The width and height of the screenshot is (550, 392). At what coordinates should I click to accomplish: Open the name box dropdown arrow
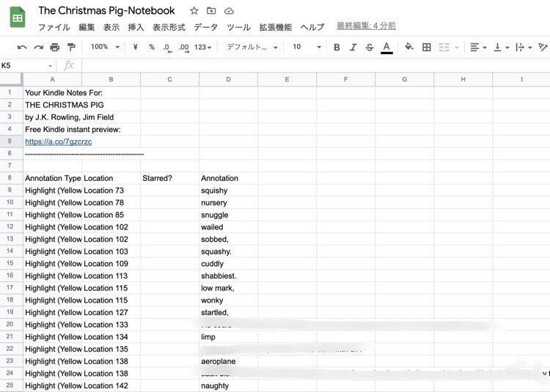pos(50,66)
